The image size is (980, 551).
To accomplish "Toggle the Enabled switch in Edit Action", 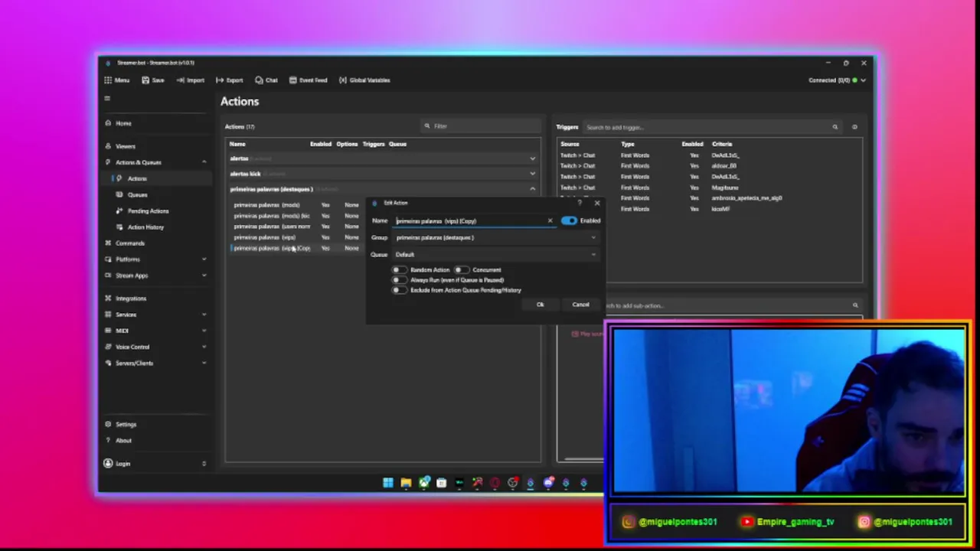I will 569,220.
